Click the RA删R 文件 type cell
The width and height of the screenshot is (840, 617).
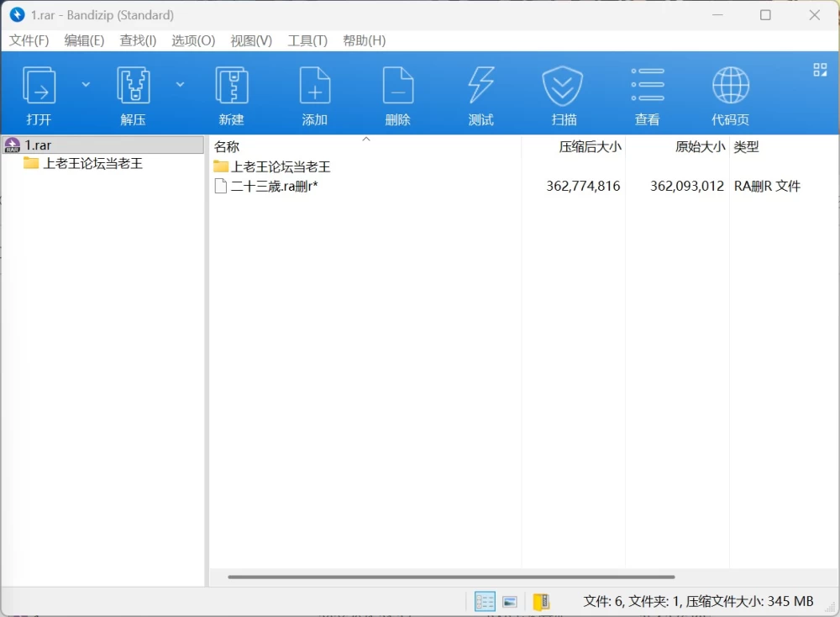pos(767,186)
